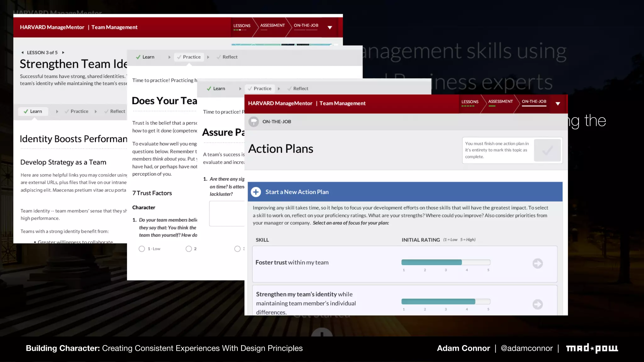Screen dimensions: 644x362
Task: Click arrow after Learn in Does Your Team window
Action: pyautogui.click(x=169, y=57)
